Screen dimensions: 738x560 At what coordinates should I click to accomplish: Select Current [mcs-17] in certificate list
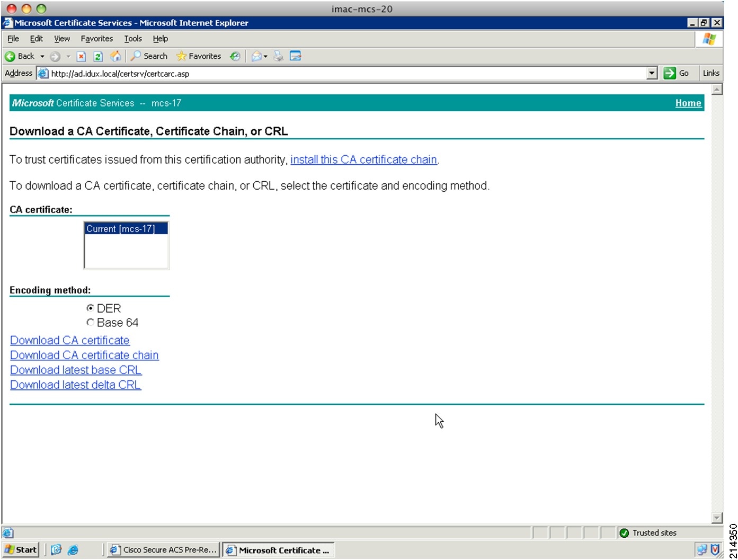coord(126,229)
